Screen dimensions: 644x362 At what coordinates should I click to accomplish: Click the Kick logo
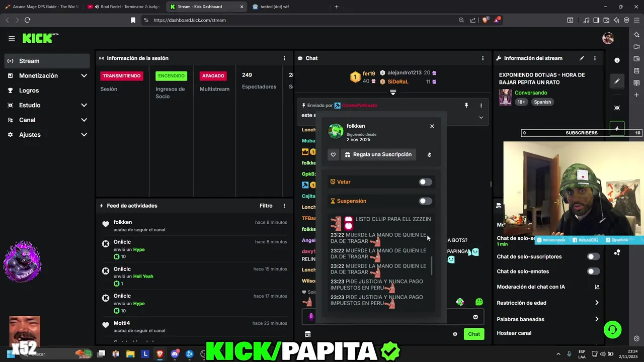[x=40, y=38]
